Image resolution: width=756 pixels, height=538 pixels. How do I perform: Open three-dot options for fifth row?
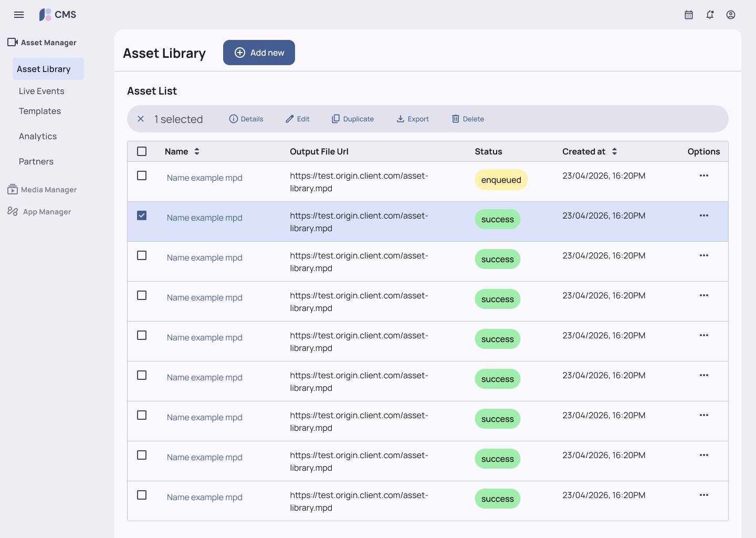pyautogui.click(x=704, y=335)
